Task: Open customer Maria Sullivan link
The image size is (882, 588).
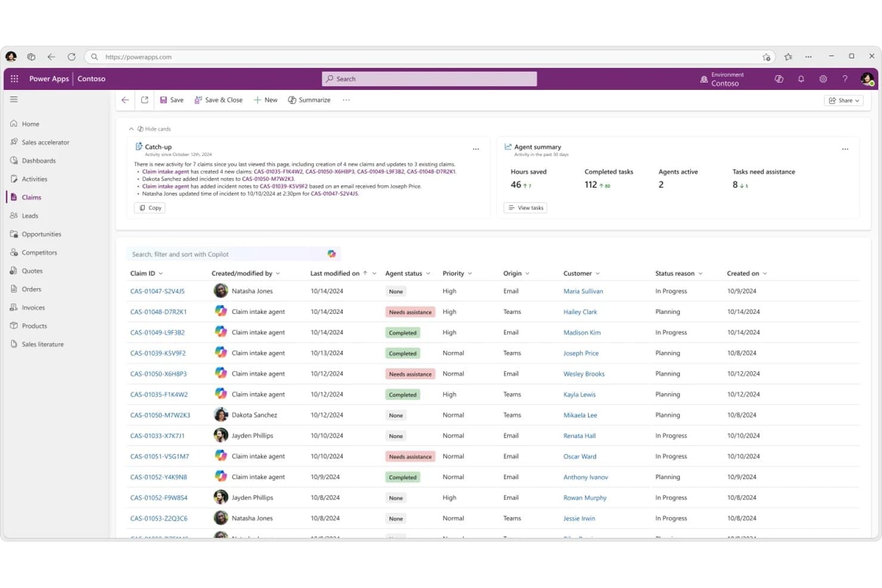Action: pyautogui.click(x=583, y=291)
